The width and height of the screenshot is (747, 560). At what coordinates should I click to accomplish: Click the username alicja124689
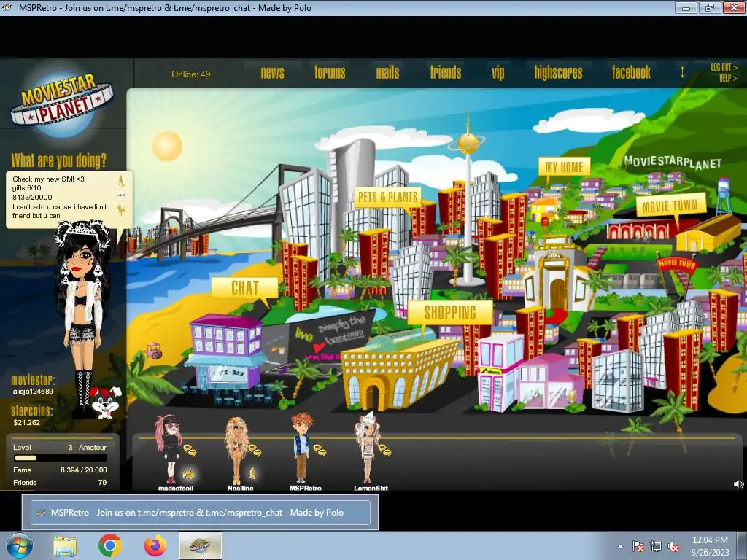pos(33,392)
